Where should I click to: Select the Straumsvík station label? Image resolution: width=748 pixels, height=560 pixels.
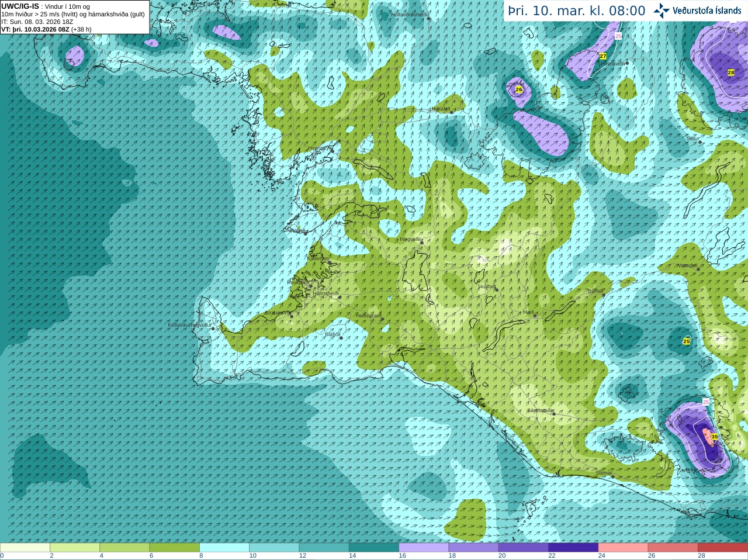[x=278, y=313]
